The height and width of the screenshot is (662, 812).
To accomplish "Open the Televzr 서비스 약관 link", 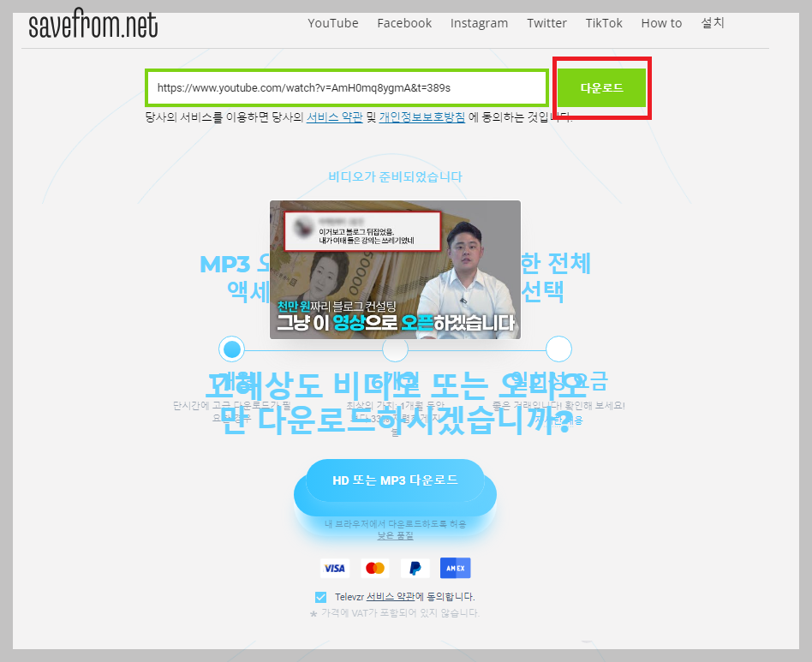I will tap(391, 597).
